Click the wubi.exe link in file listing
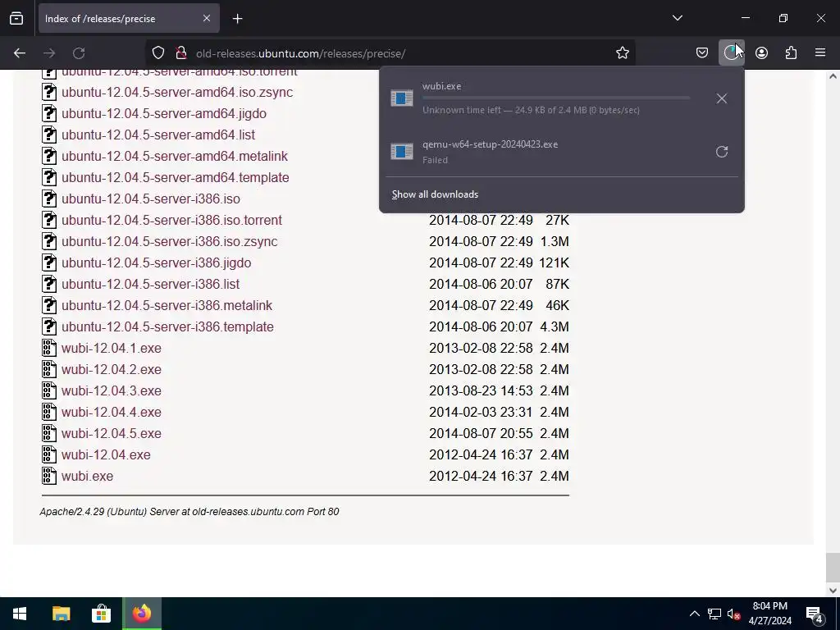840x630 pixels. coord(87,477)
